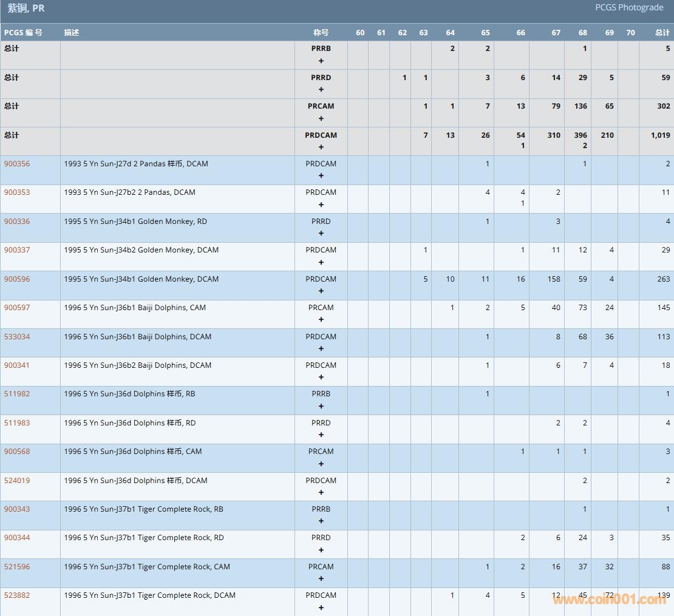Click the 描述 column header
Screen dimensions: 674x616
(x=72, y=33)
